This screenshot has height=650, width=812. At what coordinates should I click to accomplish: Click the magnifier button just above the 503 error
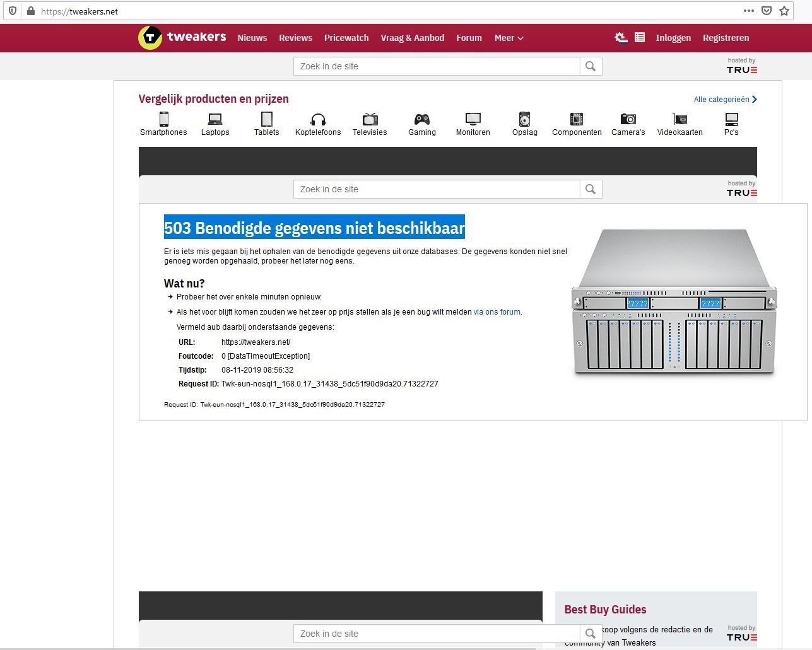(x=591, y=189)
